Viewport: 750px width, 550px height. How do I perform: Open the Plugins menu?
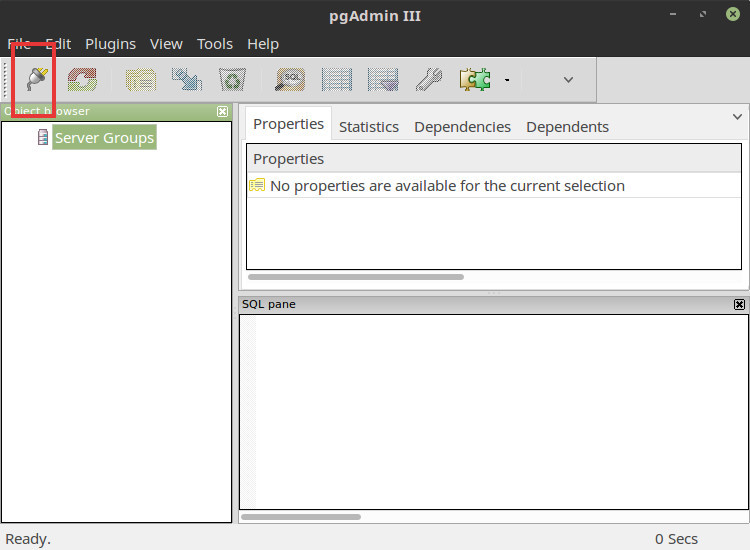(110, 44)
